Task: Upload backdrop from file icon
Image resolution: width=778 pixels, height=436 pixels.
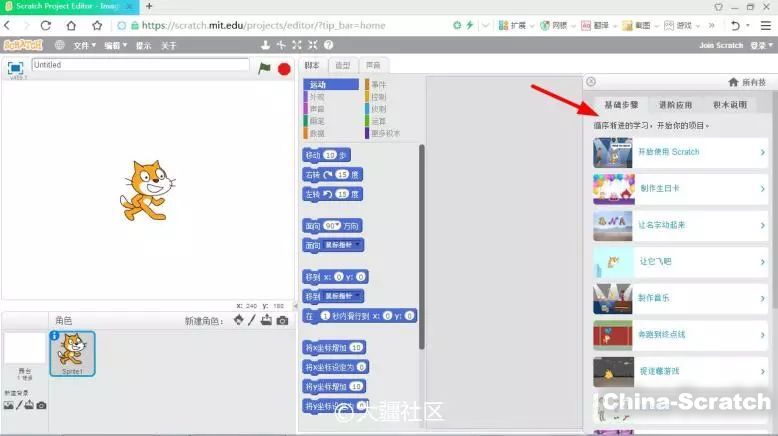Action: point(29,405)
